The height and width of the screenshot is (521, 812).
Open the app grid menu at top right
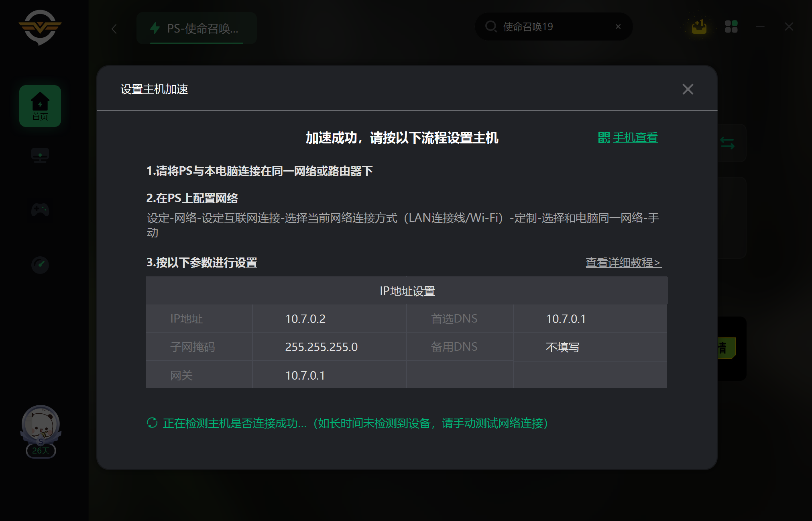pyautogui.click(x=731, y=26)
